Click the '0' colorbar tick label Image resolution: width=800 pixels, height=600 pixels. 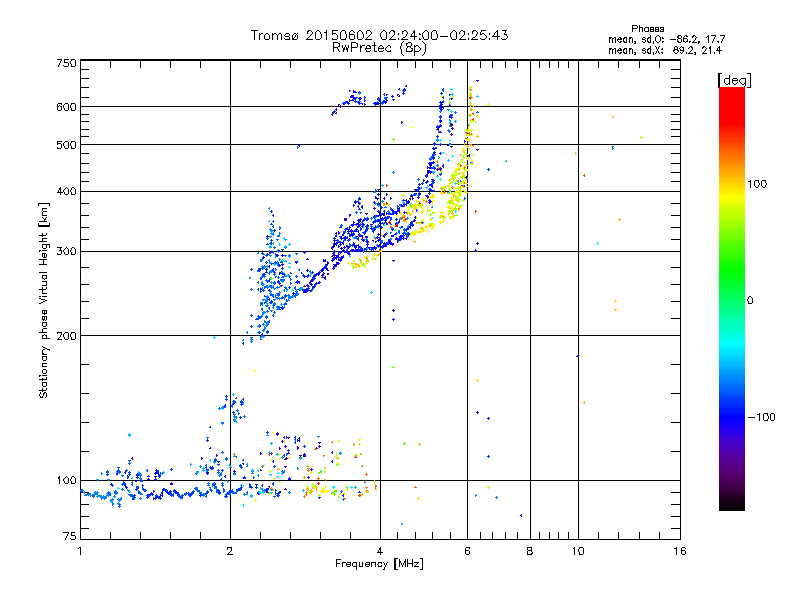coord(750,301)
